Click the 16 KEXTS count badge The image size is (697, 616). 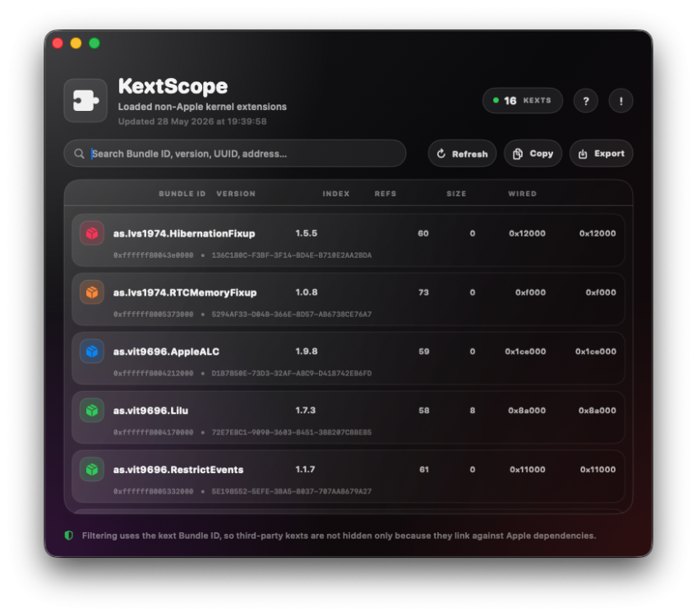click(523, 101)
